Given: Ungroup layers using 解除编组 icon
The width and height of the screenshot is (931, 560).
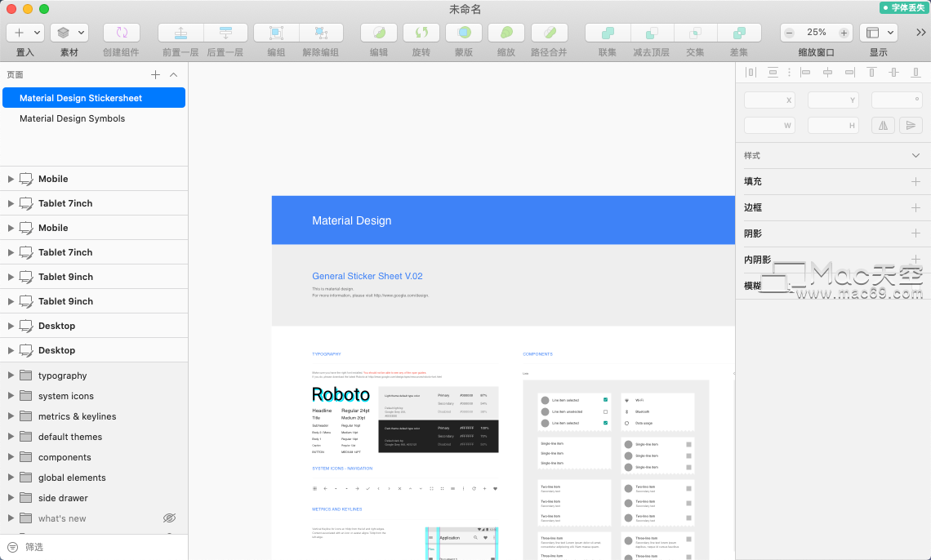Looking at the screenshot, I should pyautogui.click(x=321, y=33).
